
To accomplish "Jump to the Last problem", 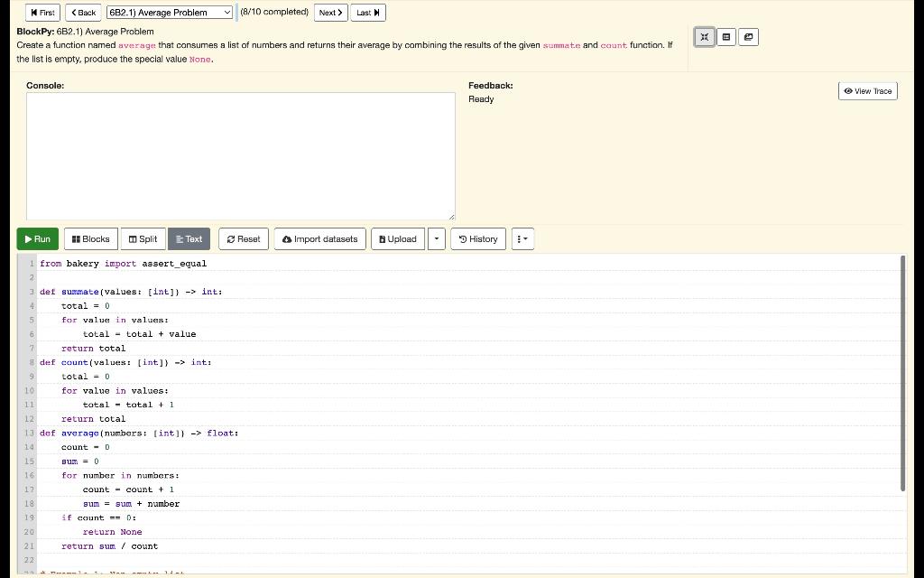I will pos(368,13).
